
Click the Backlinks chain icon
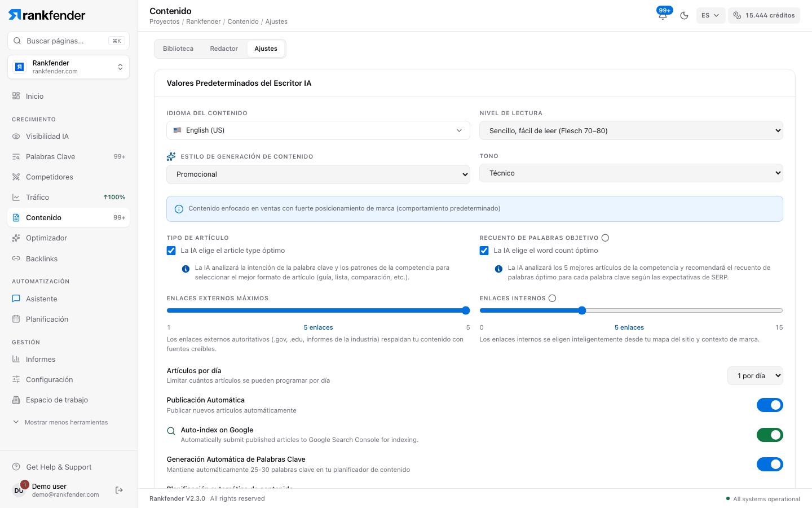click(16, 259)
